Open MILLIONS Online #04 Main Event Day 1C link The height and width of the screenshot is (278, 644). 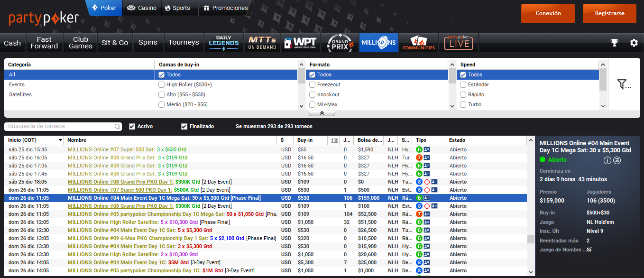(x=117, y=262)
